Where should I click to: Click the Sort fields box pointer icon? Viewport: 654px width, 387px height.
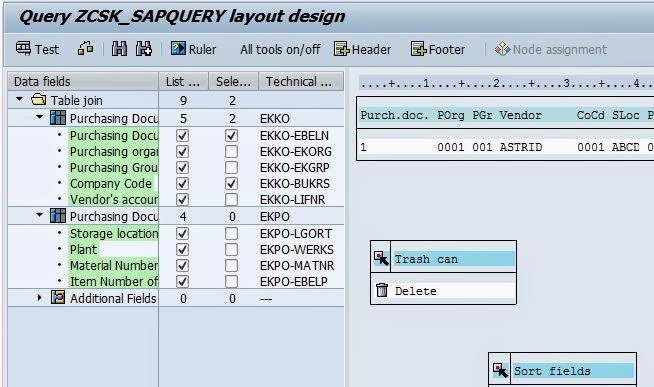(x=500, y=369)
